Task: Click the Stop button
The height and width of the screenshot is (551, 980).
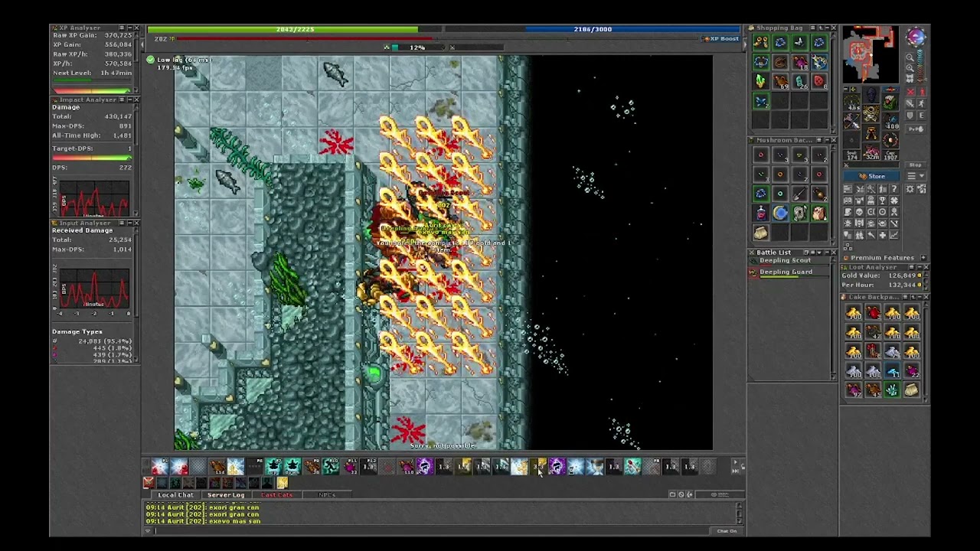Action: tap(916, 165)
